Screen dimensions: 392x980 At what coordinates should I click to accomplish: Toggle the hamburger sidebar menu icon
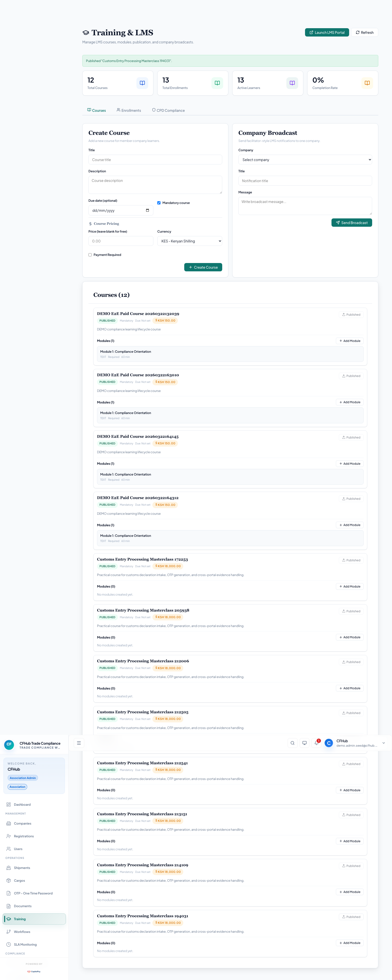tap(79, 743)
